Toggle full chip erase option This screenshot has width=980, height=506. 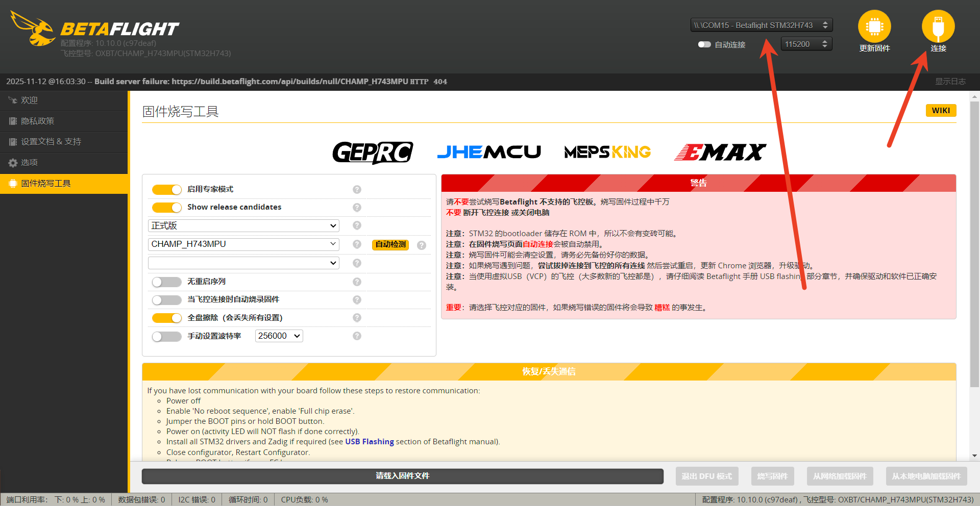point(167,318)
